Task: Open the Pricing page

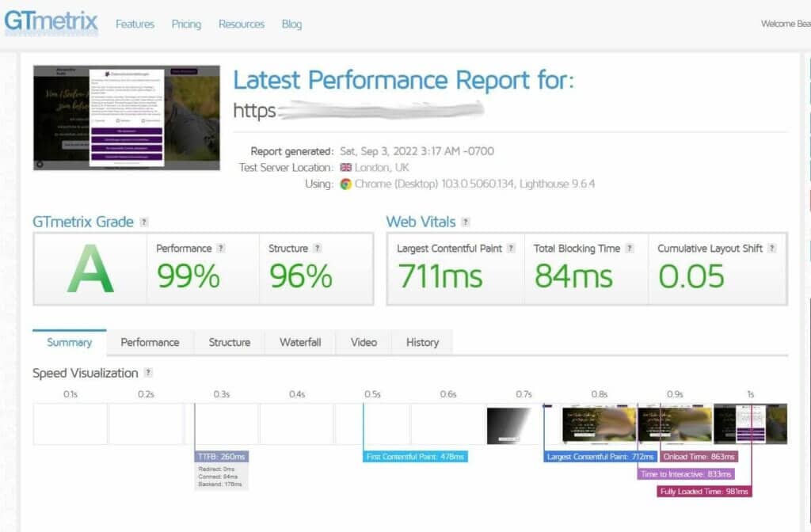Action: click(186, 25)
